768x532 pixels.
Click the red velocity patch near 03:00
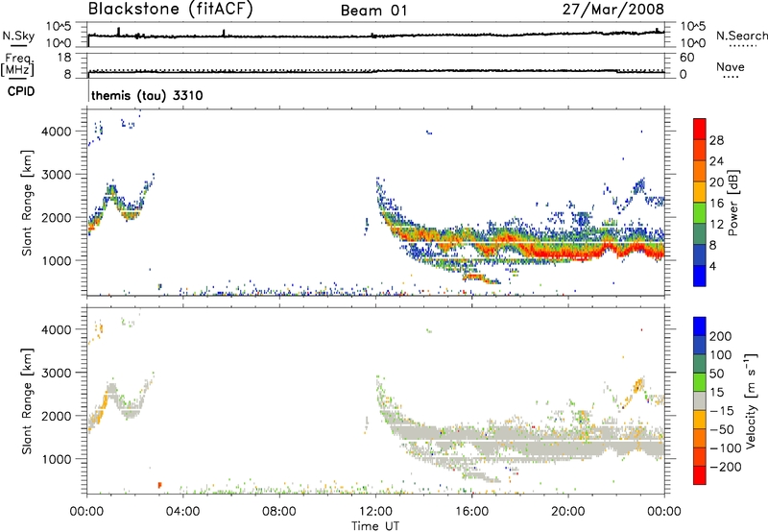tap(159, 485)
